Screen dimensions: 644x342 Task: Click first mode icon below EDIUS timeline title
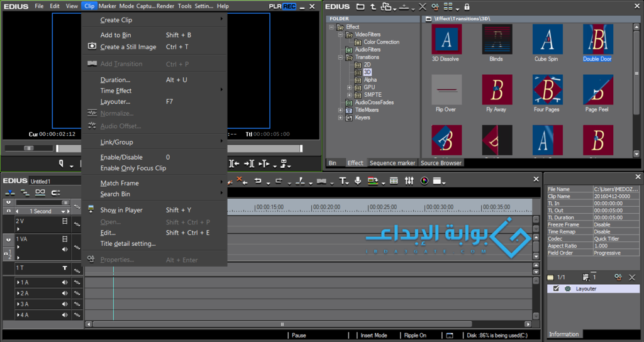tap(10, 192)
